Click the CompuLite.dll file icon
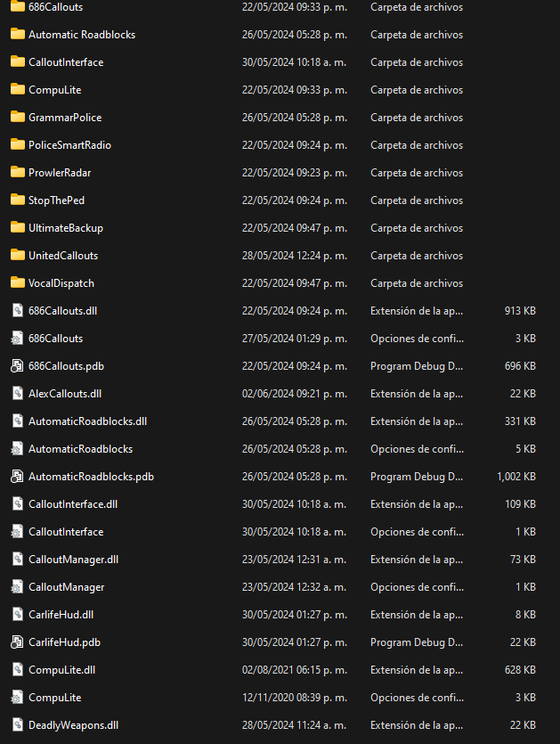This screenshot has height=744, width=560. point(18,669)
